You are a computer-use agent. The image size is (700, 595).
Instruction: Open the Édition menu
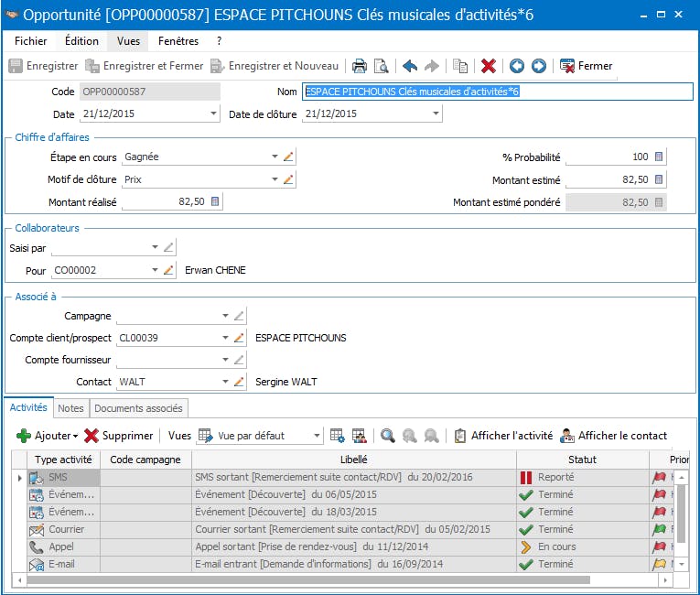pos(81,41)
